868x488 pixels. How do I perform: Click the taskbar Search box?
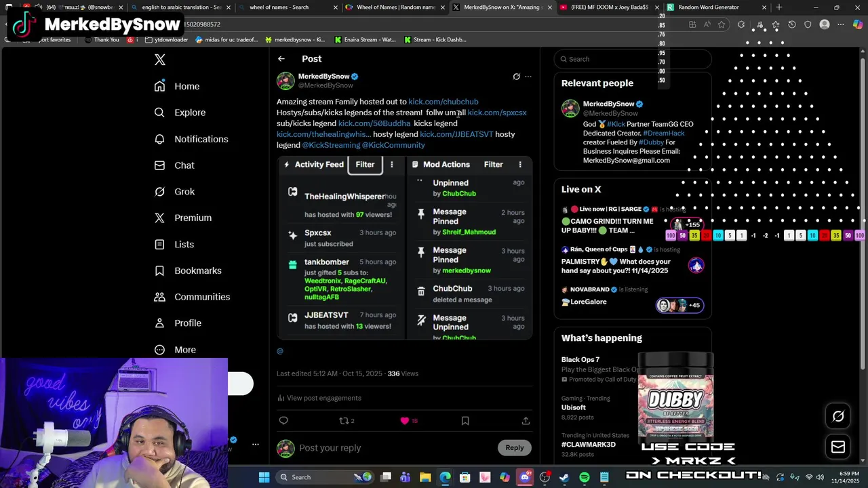point(325,477)
